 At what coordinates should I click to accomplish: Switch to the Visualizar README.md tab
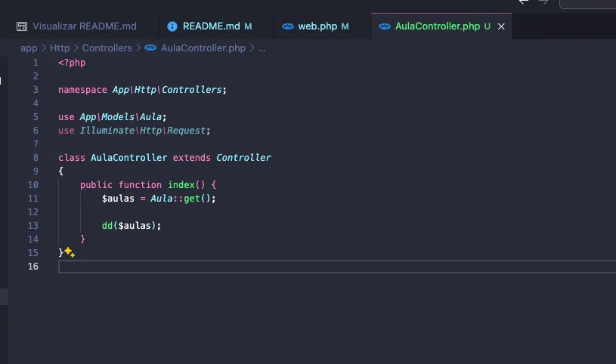pyautogui.click(x=84, y=26)
